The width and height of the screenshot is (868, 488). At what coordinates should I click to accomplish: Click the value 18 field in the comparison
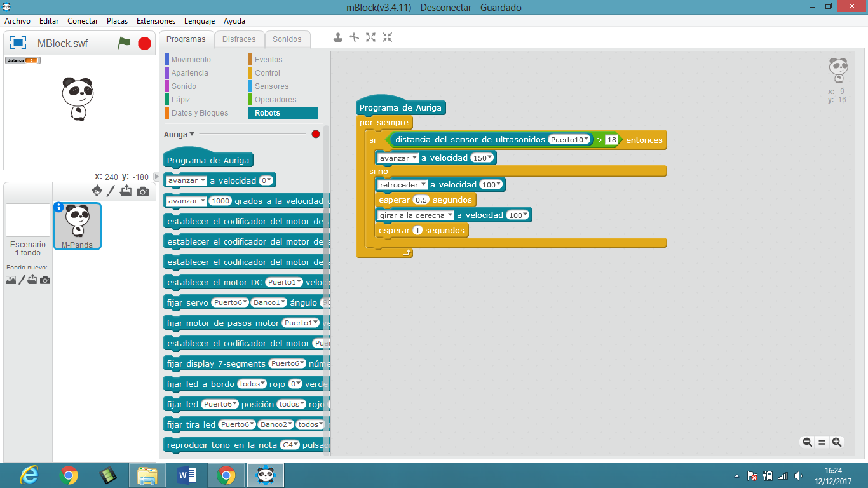[x=611, y=140]
